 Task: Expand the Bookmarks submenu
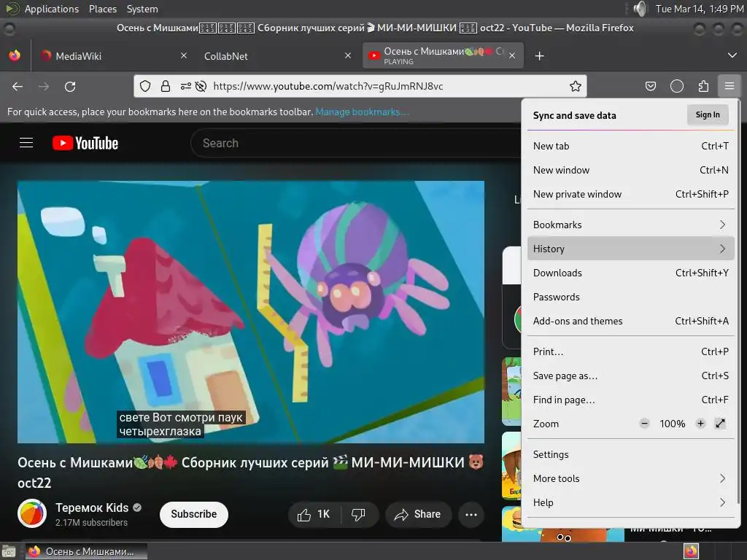(x=630, y=225)
